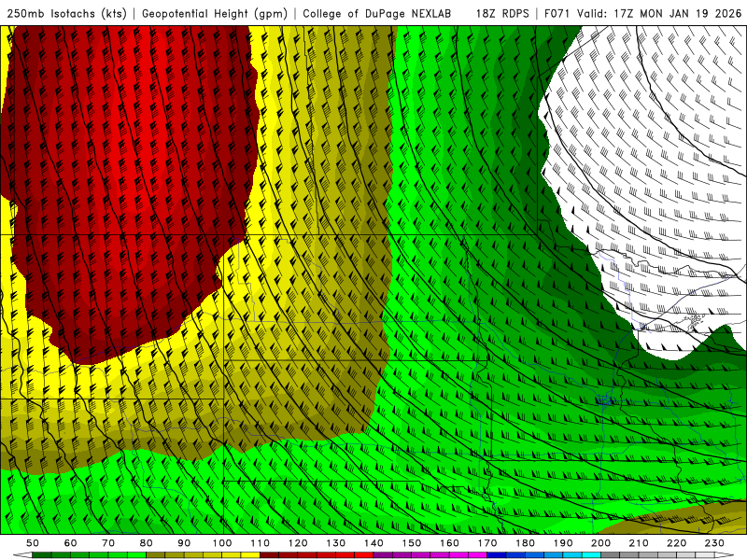
Task: Click the 190 label on the color scale
Action: pos(563,543)
